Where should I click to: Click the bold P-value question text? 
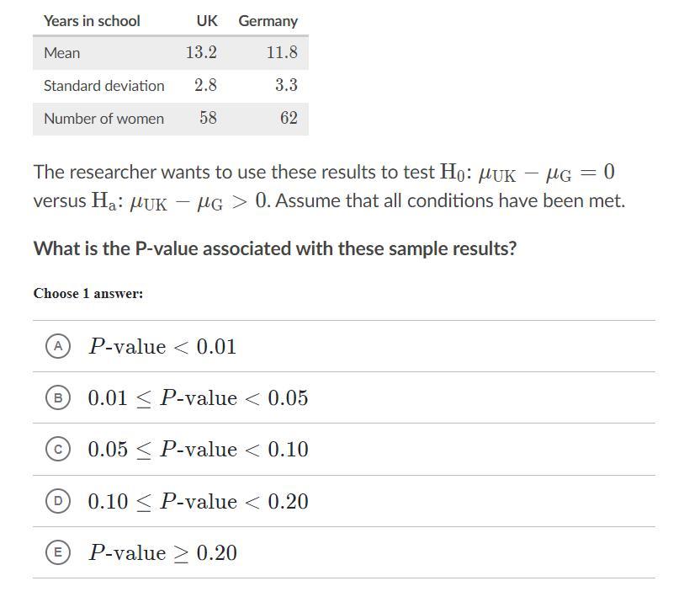coord(274,249)
